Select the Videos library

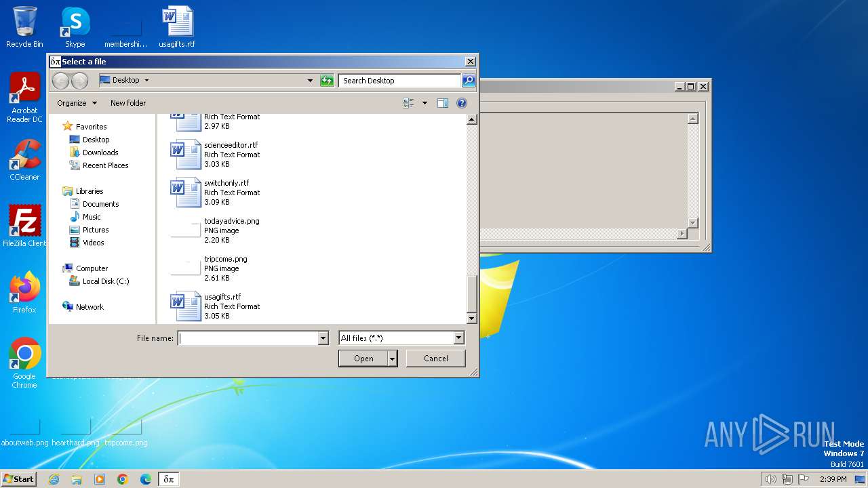94,243
